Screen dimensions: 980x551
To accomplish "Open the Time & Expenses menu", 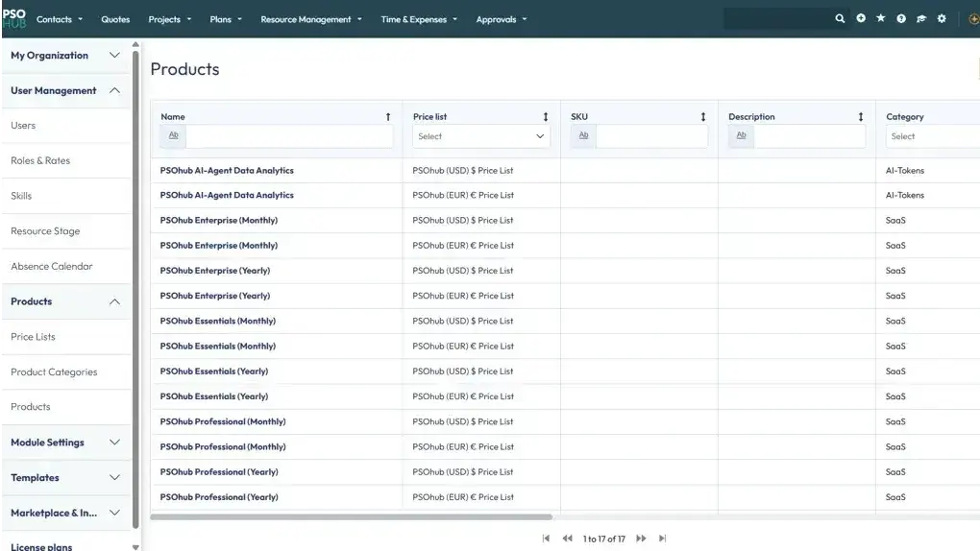I will click(419, 19).
